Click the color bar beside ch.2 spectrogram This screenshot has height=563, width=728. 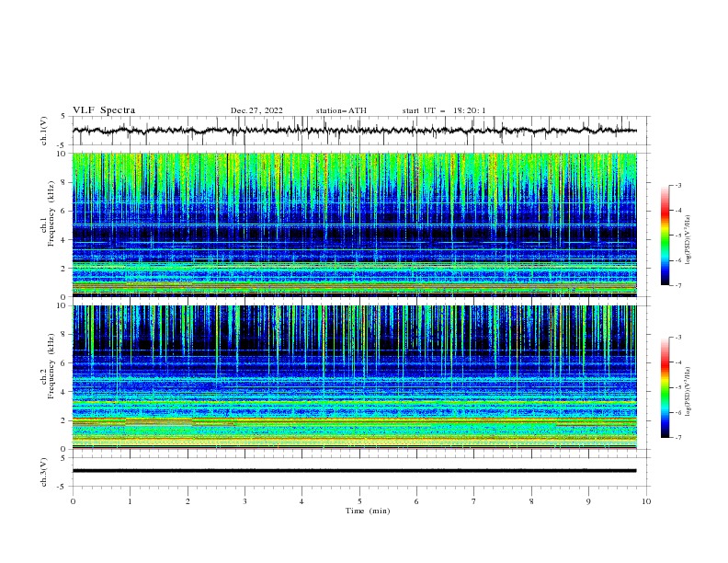click(x=665, y=387)
